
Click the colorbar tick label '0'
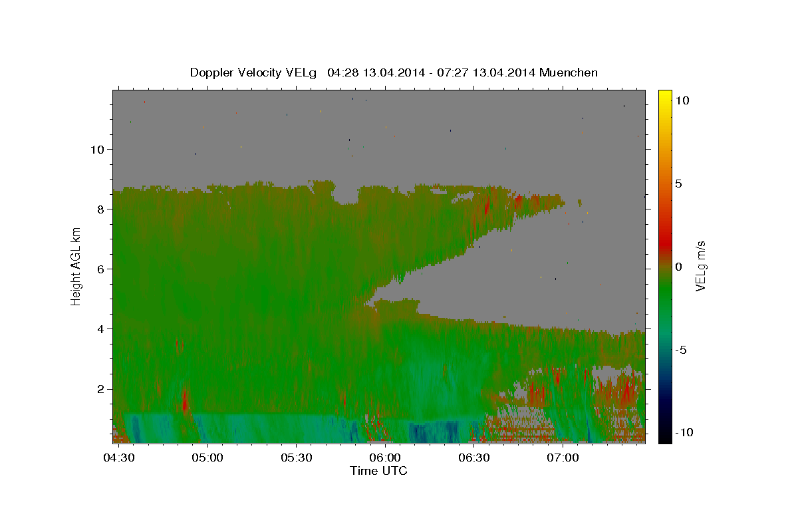679,267
